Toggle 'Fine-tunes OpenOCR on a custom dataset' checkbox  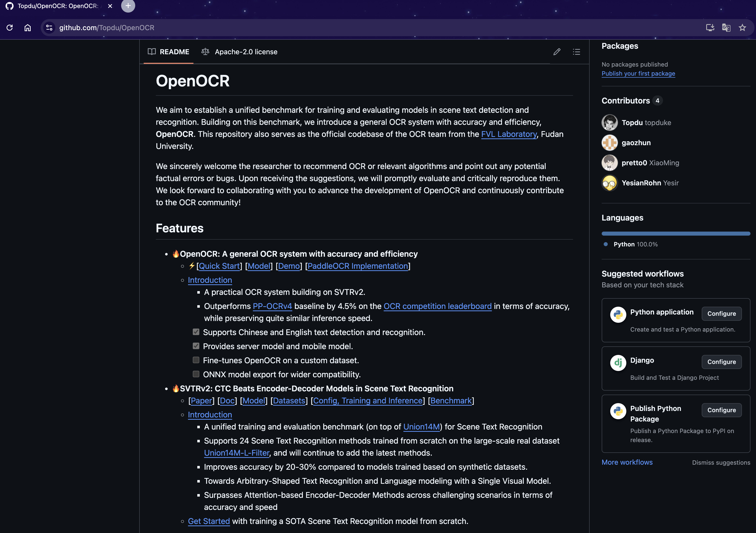[196, 360]
